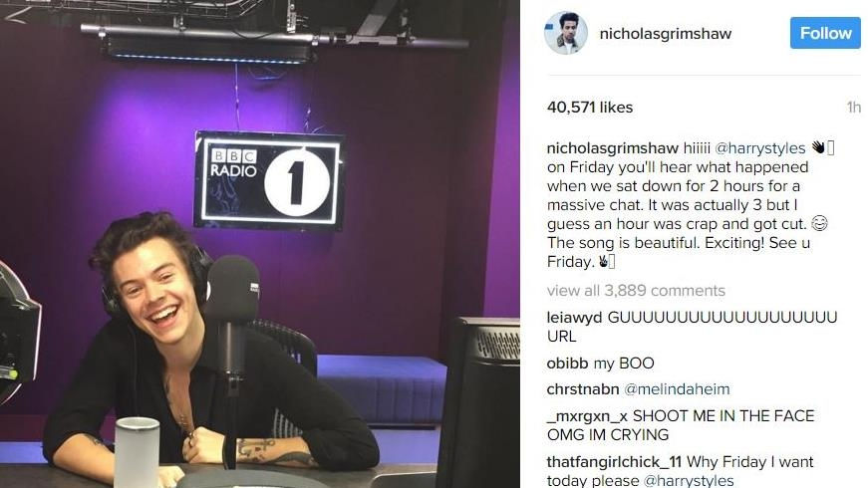Open the 1h post timestamp
868x488 pixels.
(x=854, y=108)
